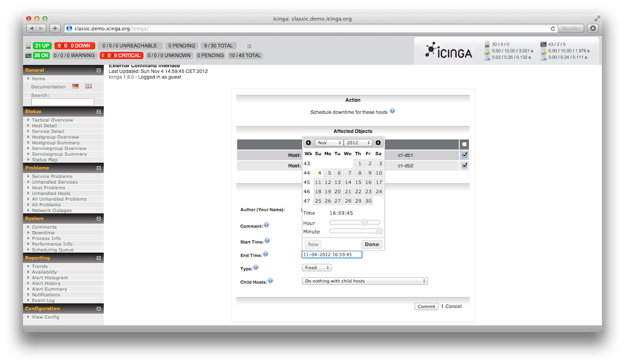The width and height of the screenshot is (625, 364).
Task: Go to previous month in date picker
Action: pyautogui.click(x=308, y=143)
